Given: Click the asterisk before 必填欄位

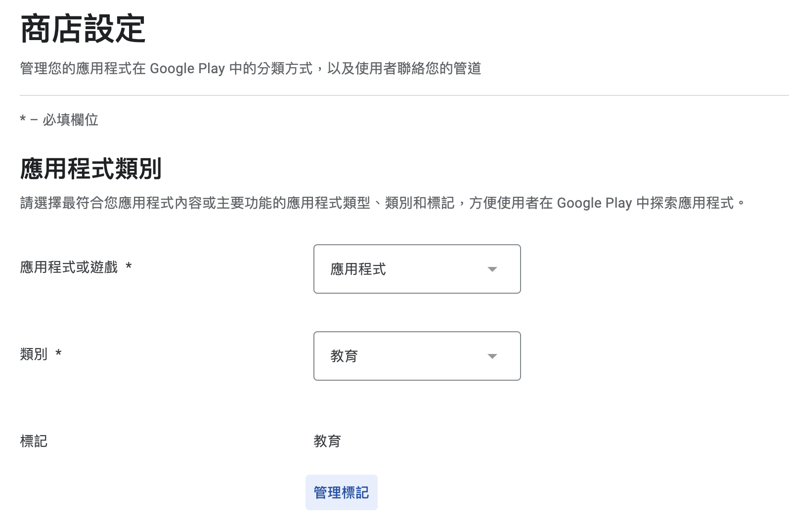Looking at the screenshot, I should [x=23, y=119].
